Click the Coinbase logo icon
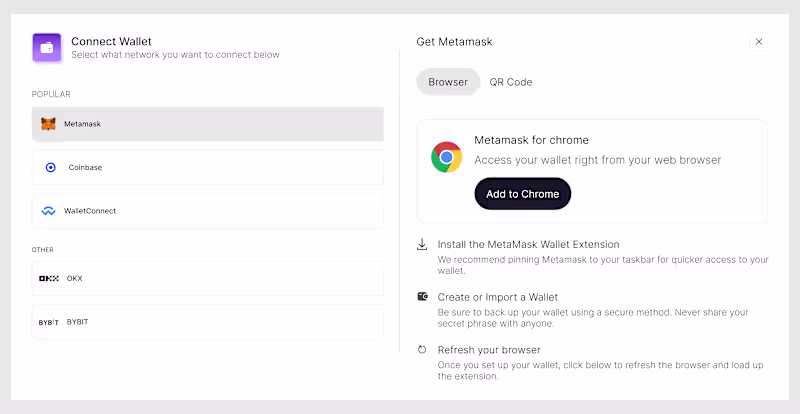This screenshot has width=800, height=414. 50,167
